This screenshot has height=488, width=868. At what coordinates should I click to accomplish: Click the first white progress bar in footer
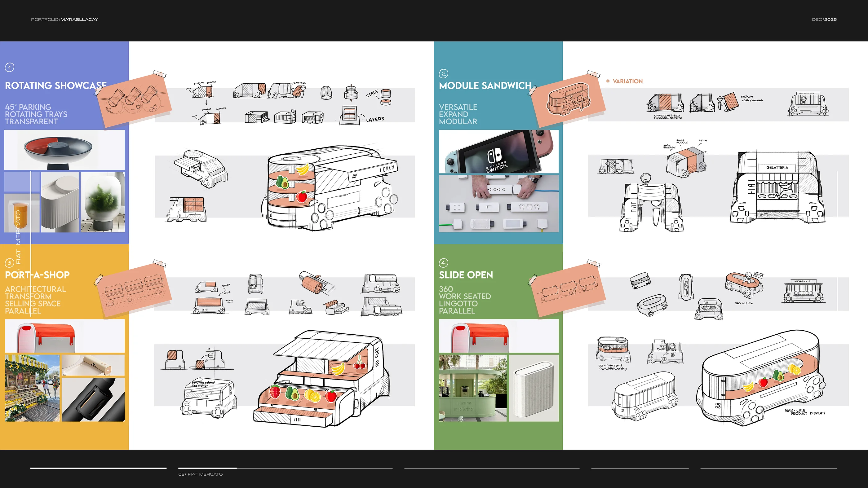coord(98,468)
